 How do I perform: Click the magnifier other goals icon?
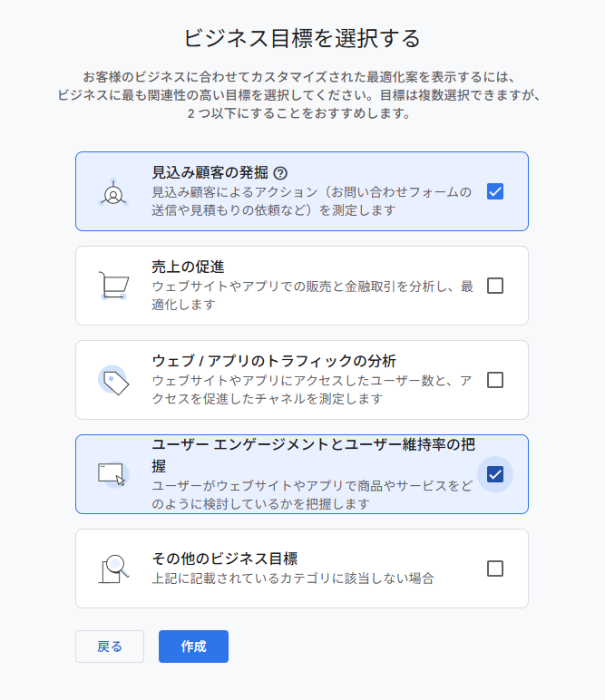coord(113,569)
